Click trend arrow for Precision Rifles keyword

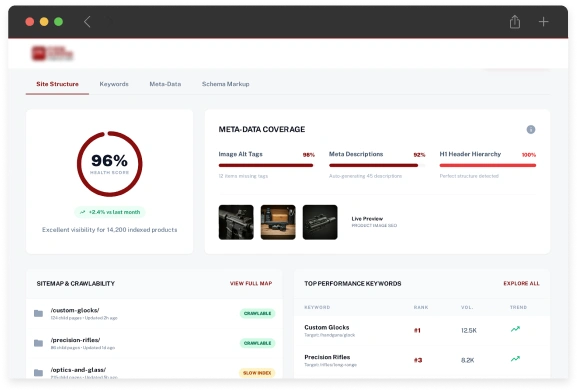(x=515, y=359)
